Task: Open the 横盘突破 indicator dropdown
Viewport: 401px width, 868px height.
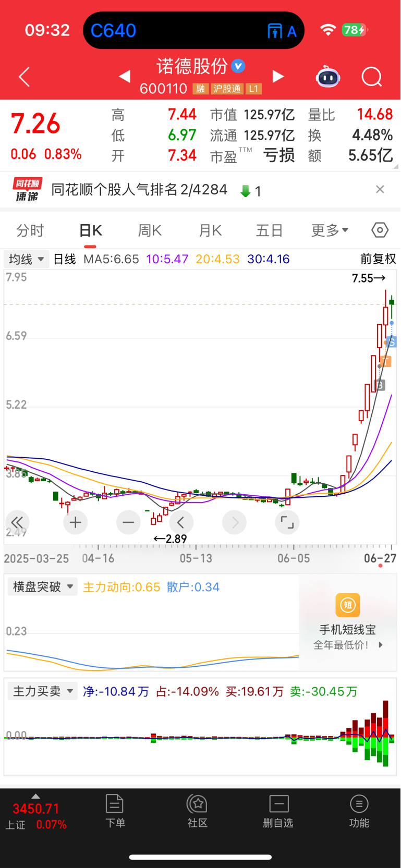Action: (42, 586)
